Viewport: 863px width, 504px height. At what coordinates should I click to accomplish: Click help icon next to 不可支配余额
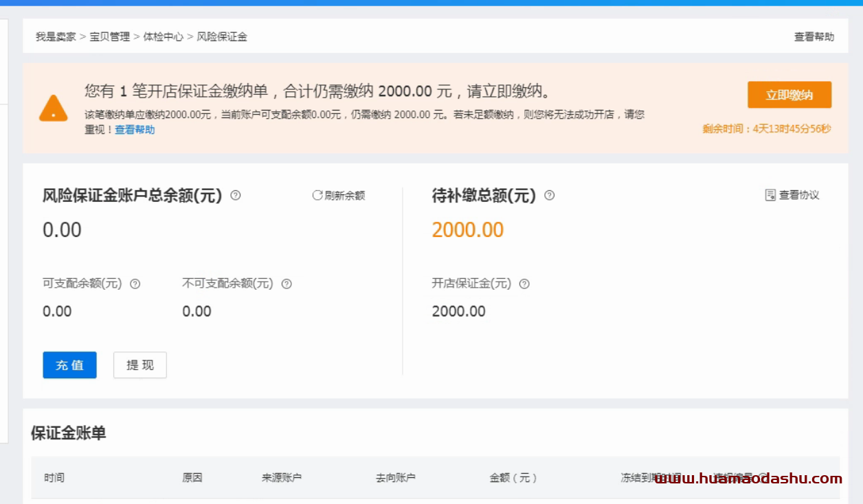point(287,284)
